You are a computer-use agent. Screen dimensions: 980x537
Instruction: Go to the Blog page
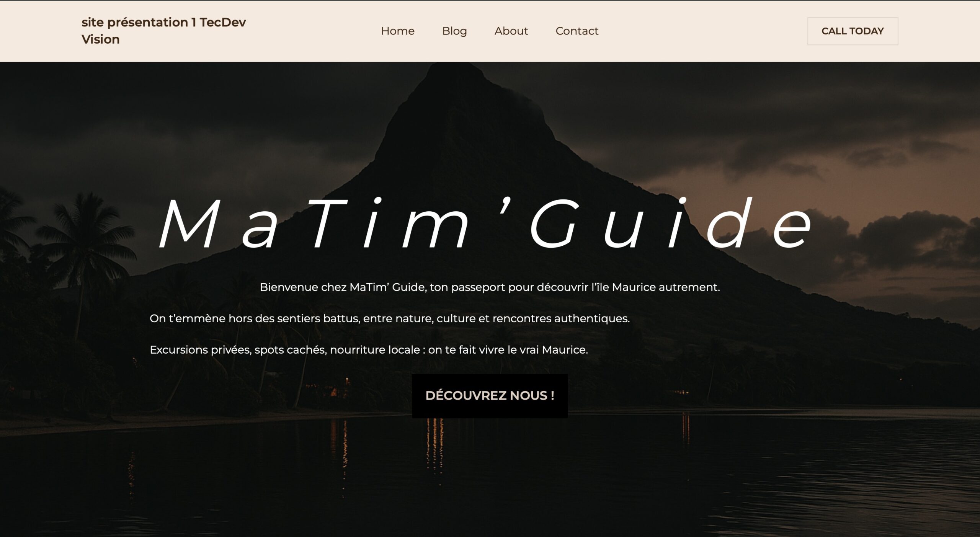coord(454,31)
